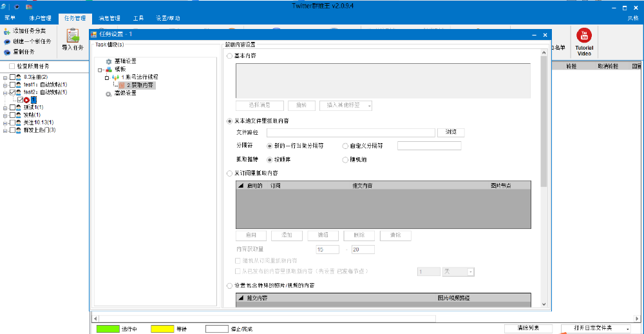Expand the 8.3注册(2) tree node
Viewport: 644px width, 334px height.
click(5, 77)
